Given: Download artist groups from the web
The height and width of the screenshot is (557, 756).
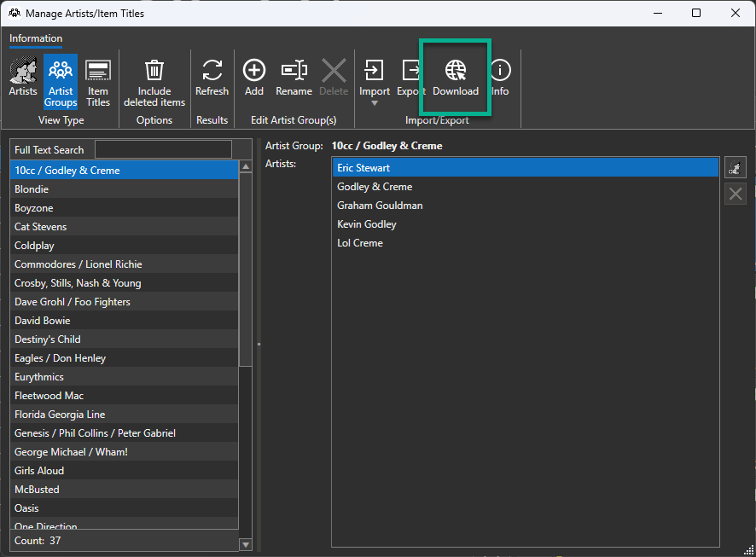Looking at the screenshot, I should point(456,77).
